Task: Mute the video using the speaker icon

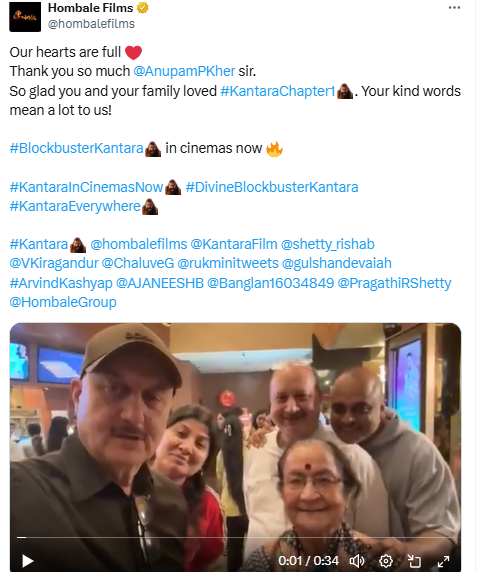Action: point(357,561)
